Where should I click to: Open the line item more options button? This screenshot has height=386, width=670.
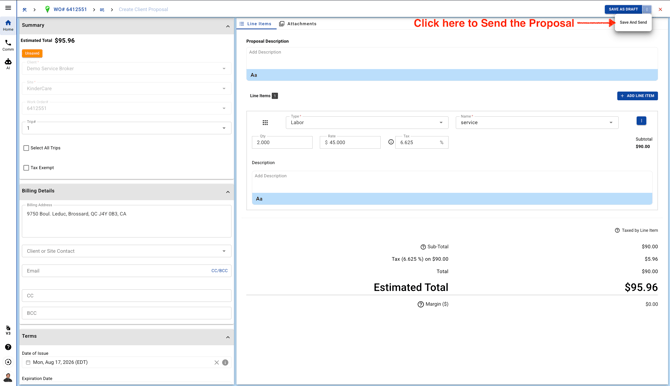[x=641, y=121]
